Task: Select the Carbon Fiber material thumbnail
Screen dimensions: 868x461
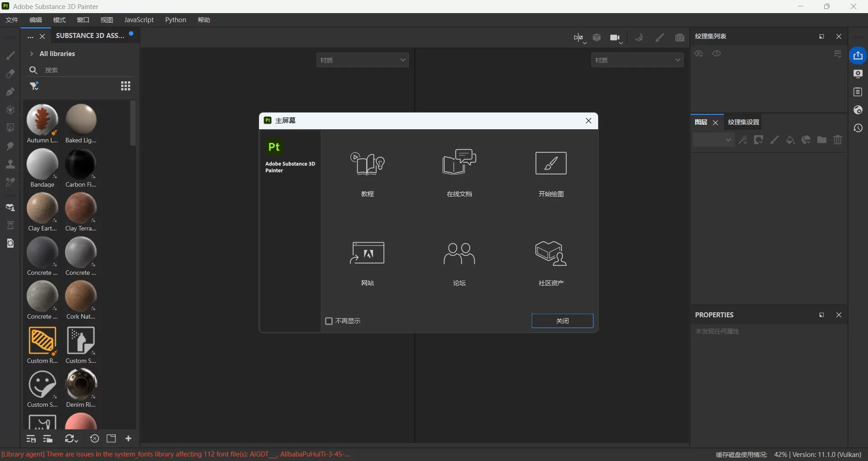Action: click(81, 165)
